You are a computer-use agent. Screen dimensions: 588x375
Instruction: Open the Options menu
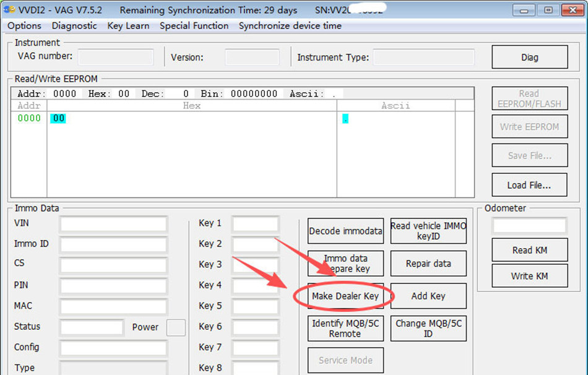(x=24, y=25)
